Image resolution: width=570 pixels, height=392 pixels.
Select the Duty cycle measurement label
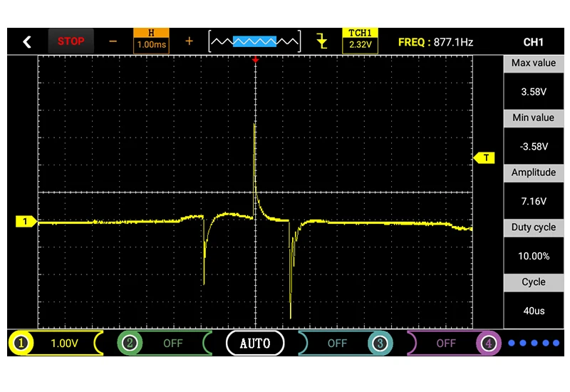coord(533,227)
